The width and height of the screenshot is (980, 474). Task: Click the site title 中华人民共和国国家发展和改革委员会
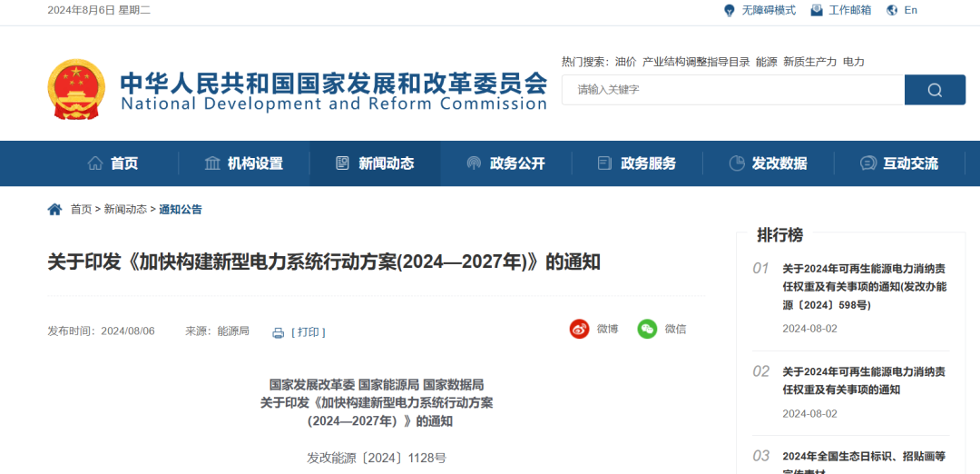(x=334, y=83)
